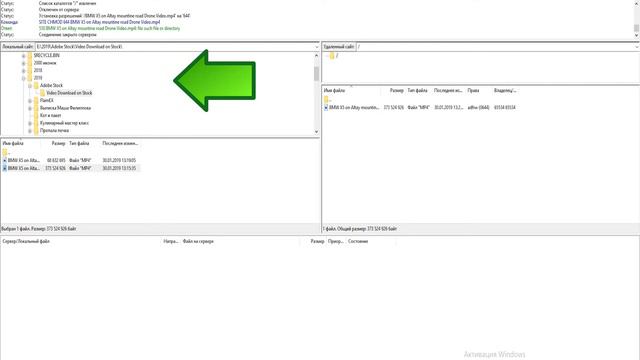Image resolution: width=640 pixels, height=360 pixels.
Task: Select the Adobe Stock folder in tree
Action: click(51, 86)
